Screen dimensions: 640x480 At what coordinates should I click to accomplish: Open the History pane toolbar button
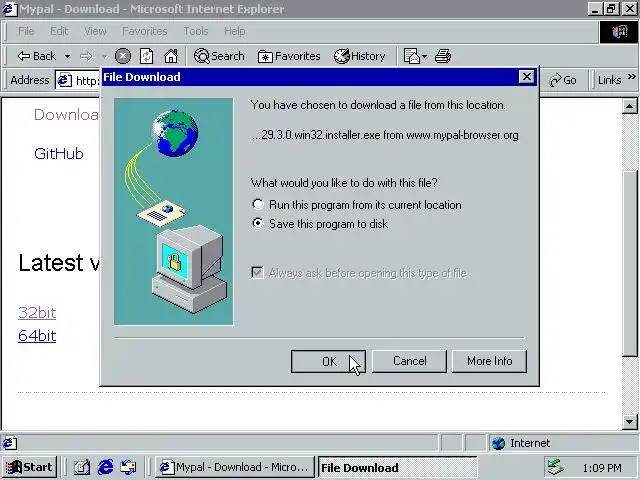tap(360, 56)
